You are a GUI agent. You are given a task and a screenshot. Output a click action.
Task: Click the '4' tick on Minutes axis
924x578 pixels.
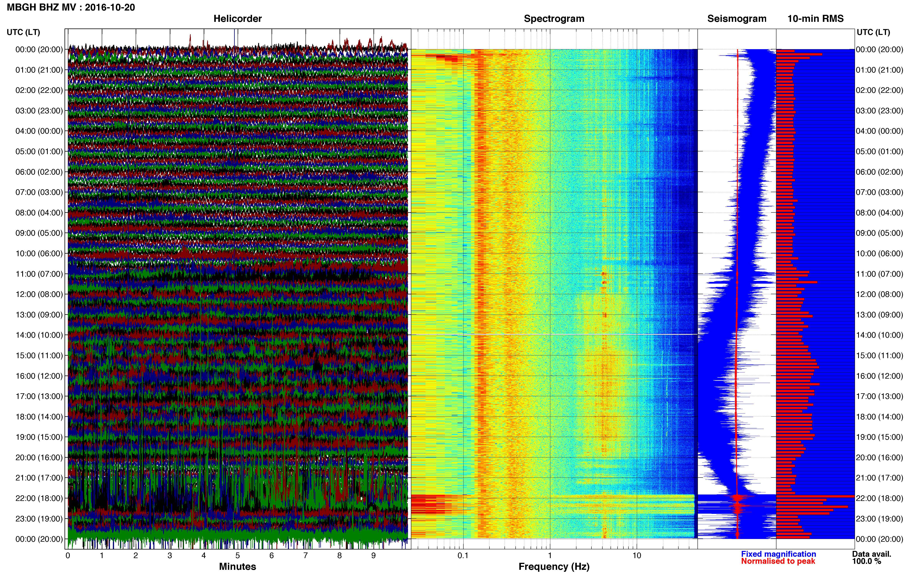[204, 556]
